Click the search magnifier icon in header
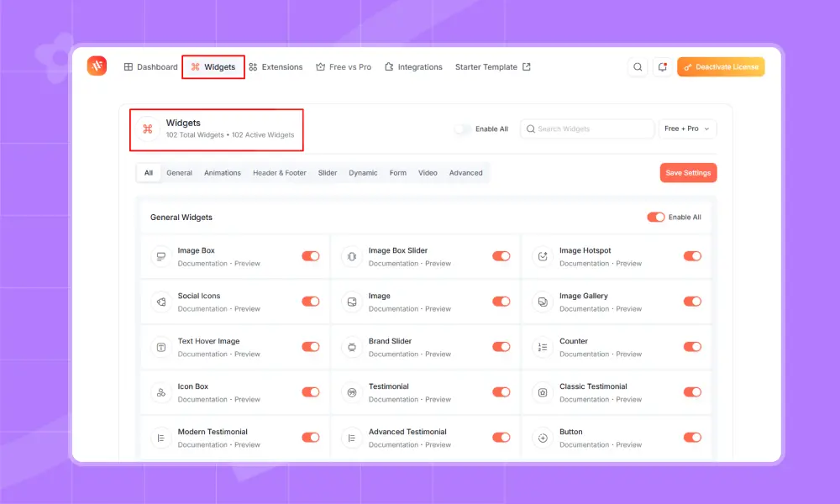Image resolution: width=840 pixels, height=504 pixels. point(638,67)
